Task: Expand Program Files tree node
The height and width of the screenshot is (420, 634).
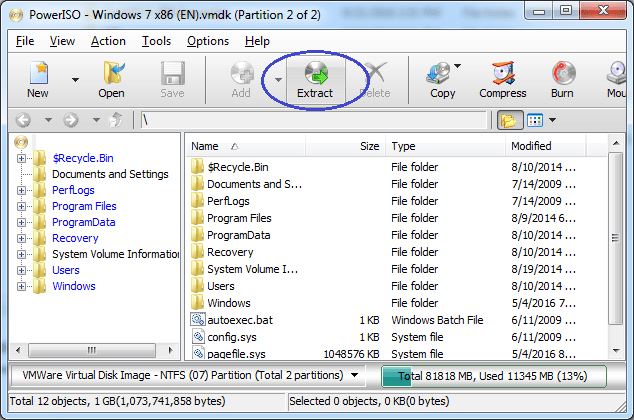Action: coord(21,207)
